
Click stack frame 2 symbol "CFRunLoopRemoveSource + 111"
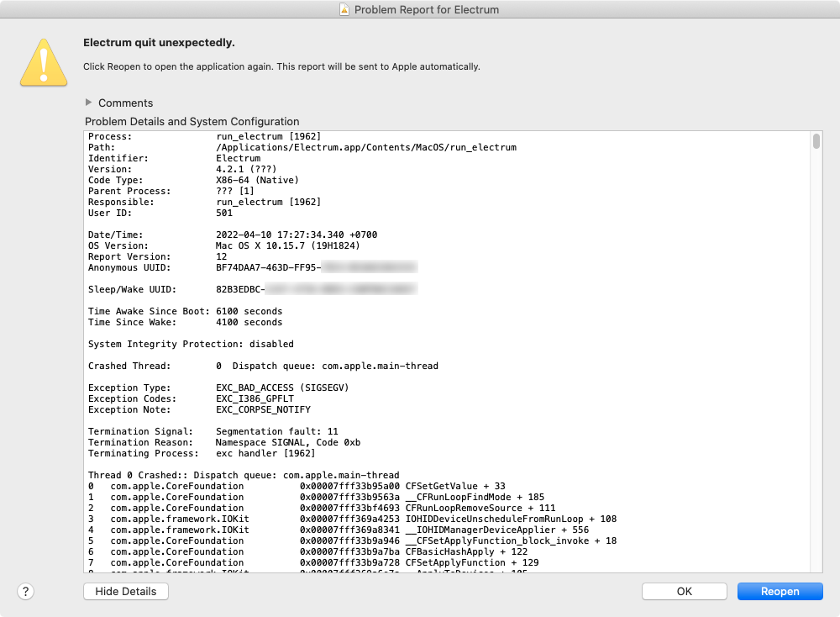pyautogui.click(x=480, y=509)
